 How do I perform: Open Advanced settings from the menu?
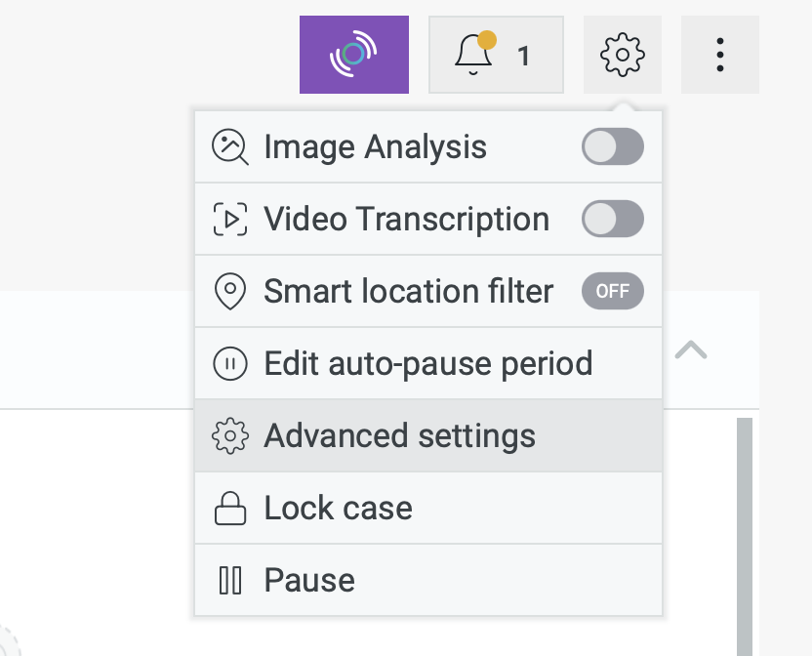(399, 435)
